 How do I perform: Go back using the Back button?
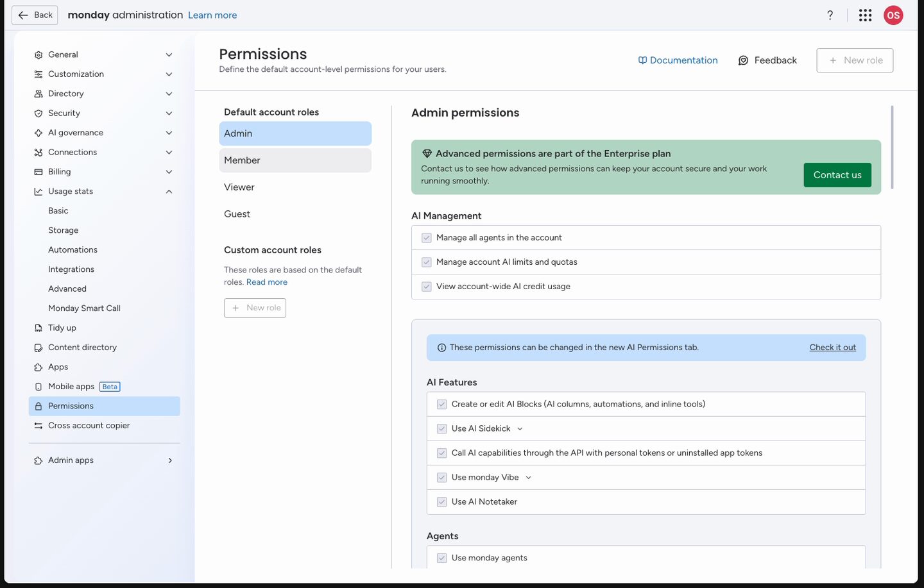click(x=35, y=15)
